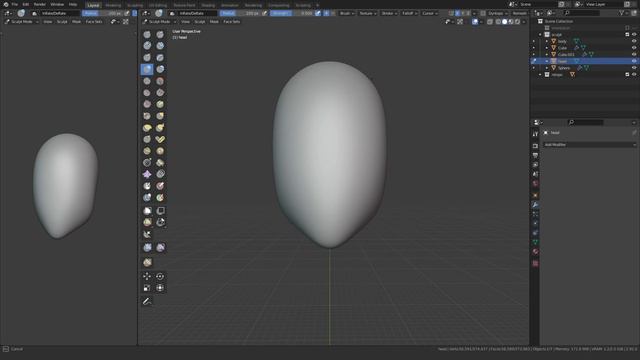Select the Annotate pencil tool
The height and width of the screenshot is (360, 640).
(x=147, y=301)
